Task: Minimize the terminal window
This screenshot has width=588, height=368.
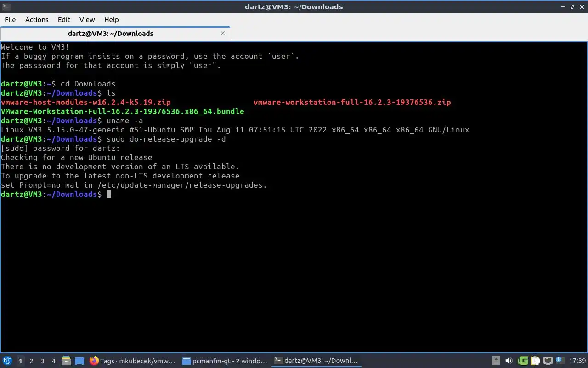Action: [x=564, y=7]
